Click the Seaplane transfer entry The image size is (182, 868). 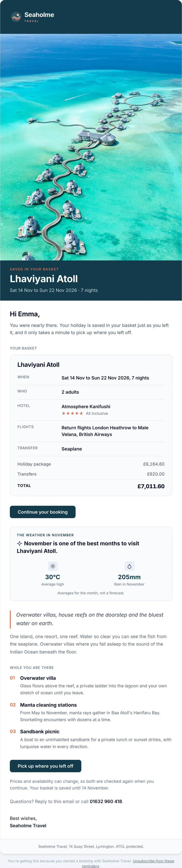click(72, 449)
